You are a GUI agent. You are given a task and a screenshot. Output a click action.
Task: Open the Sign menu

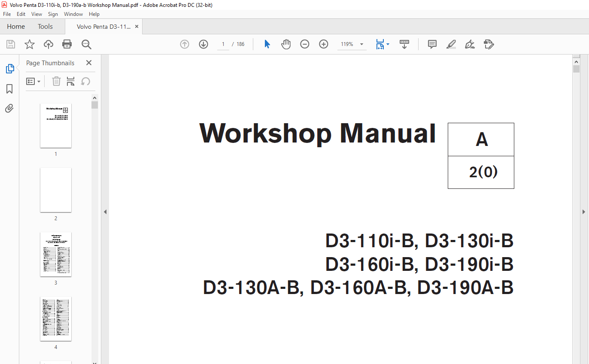point(53,14)
